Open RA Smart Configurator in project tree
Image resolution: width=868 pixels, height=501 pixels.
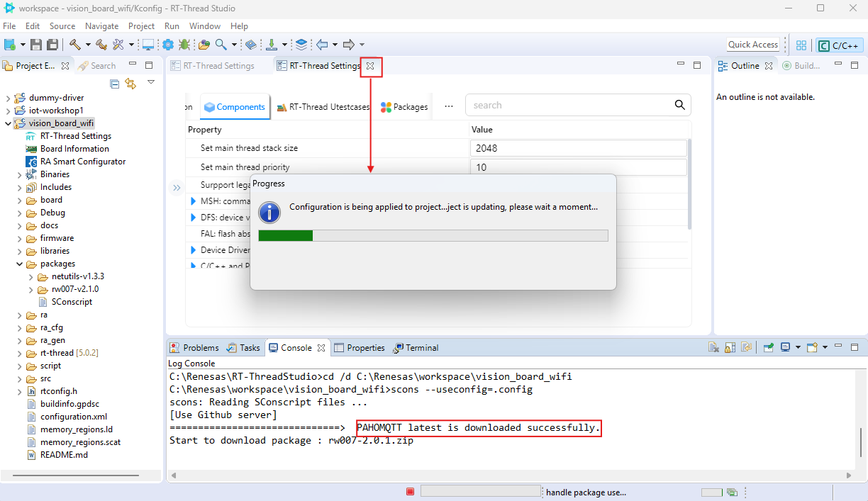click(x=82, y=162)
